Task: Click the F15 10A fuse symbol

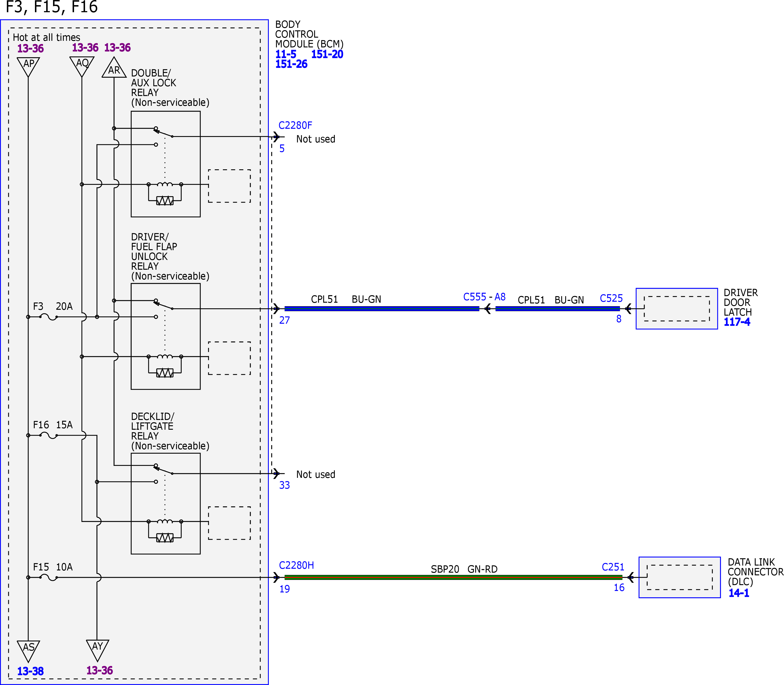Action: [x=49, y=578]
